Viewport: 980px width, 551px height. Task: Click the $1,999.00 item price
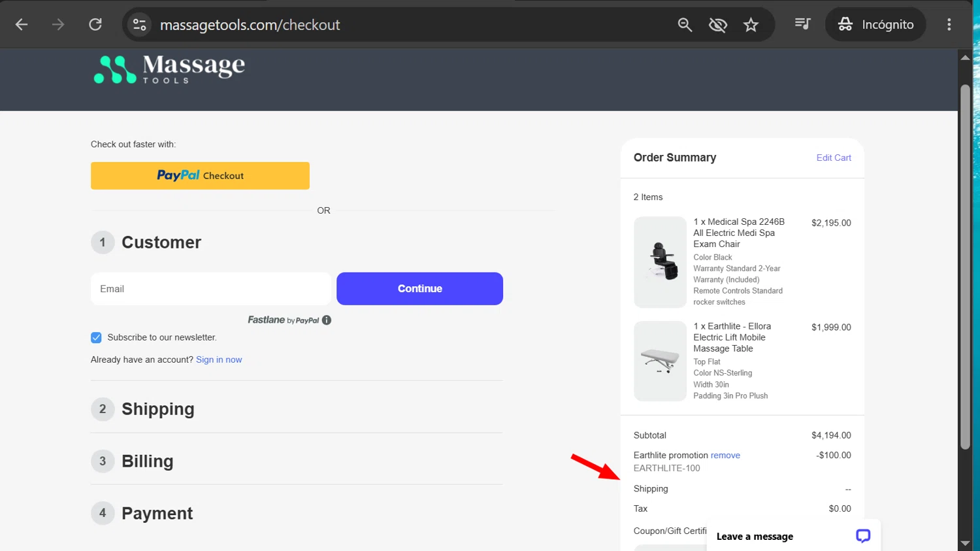pyautogui.click(x=831, y=327)
